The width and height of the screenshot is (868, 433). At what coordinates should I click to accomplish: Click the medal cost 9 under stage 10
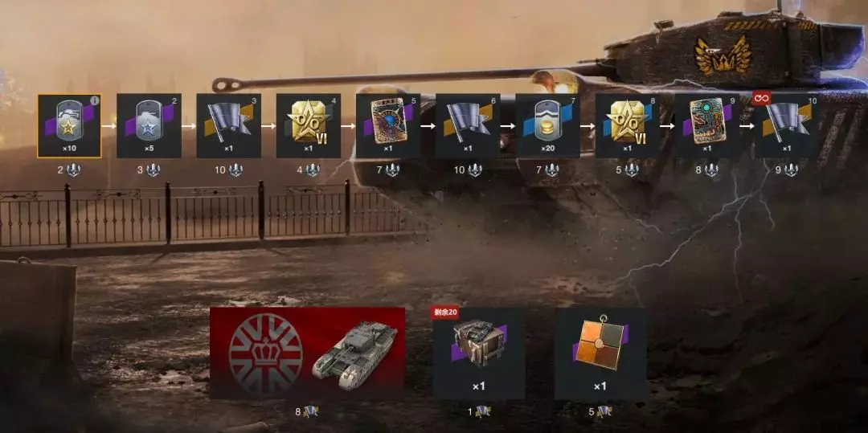(x=787, y=170)
